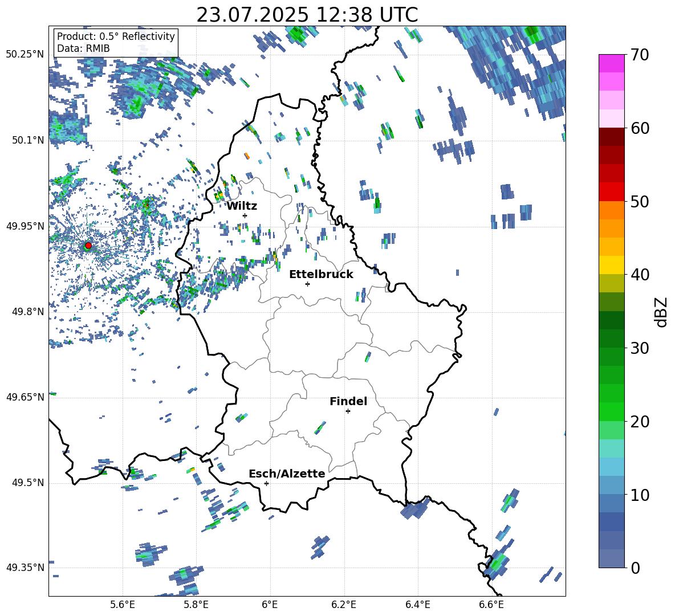Image resolution: width=675 pixels, height=616 pixels.
Task: Select the Esch/Alzette city label
Action: 287,474
